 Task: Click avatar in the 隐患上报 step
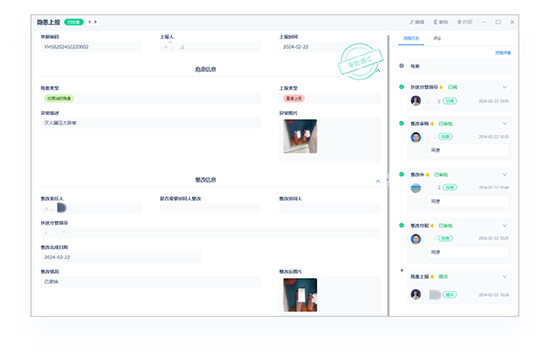click(x=416, y=294)
